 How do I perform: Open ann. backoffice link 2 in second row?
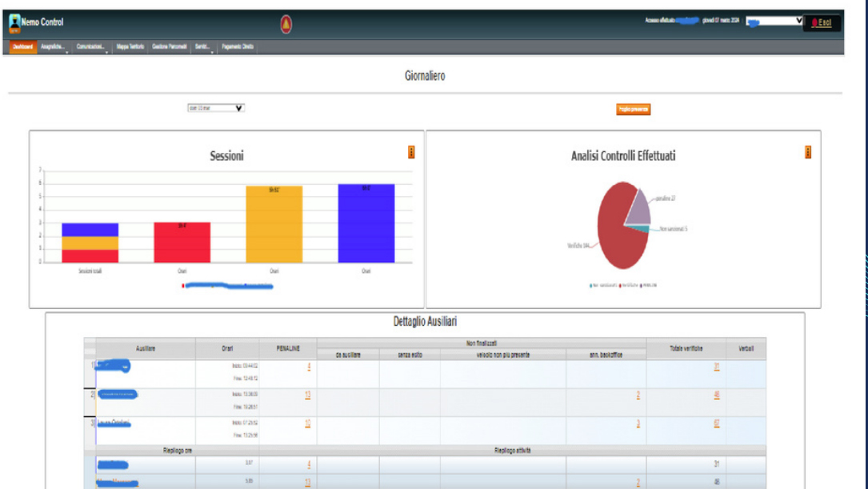[638, 395]
